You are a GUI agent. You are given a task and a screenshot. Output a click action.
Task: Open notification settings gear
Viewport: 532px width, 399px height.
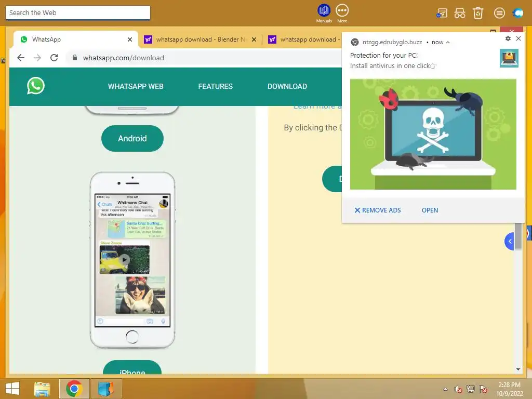tap(508, 38)
